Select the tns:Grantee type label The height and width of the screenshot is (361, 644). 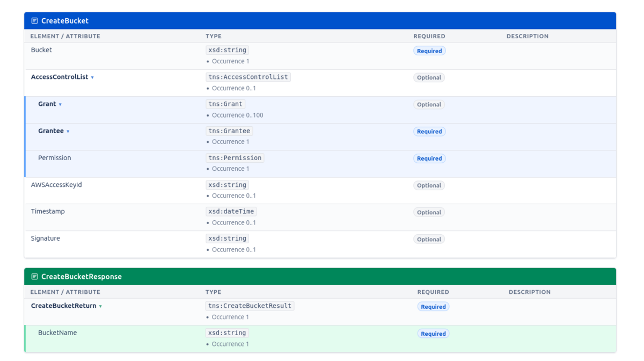tap(229, 131)
